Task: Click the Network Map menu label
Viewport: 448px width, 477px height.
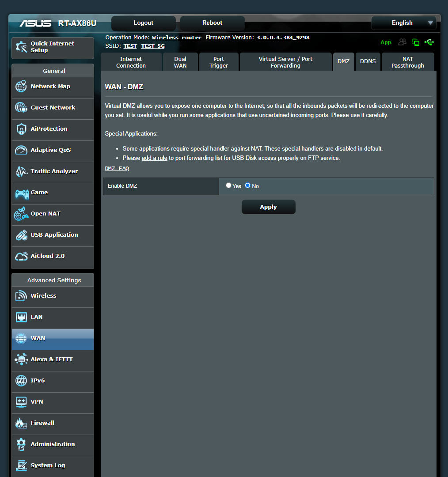Action: (x=50, y=87)
